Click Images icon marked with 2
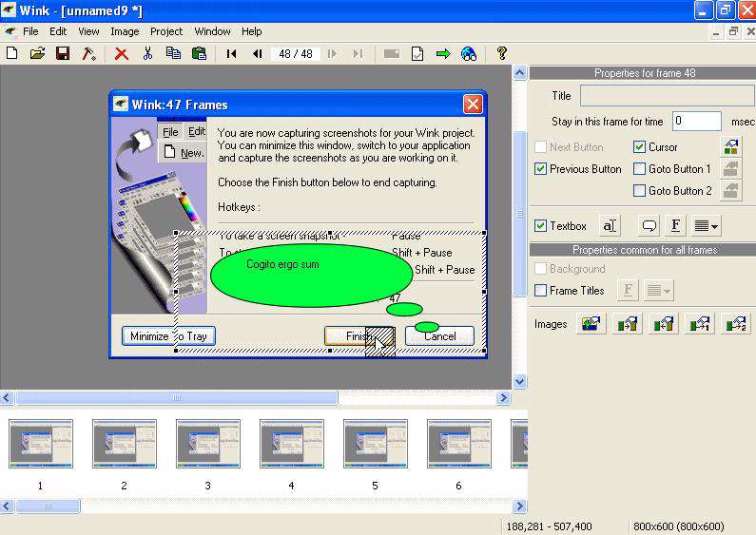This screenshot has width=756, height=535. [x=736, y=323]
